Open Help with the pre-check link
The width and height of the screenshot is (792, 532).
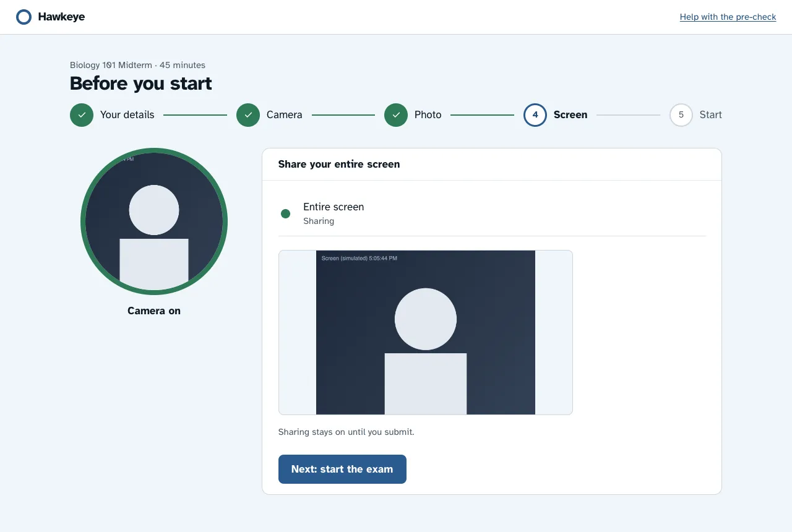coord(728,17)
